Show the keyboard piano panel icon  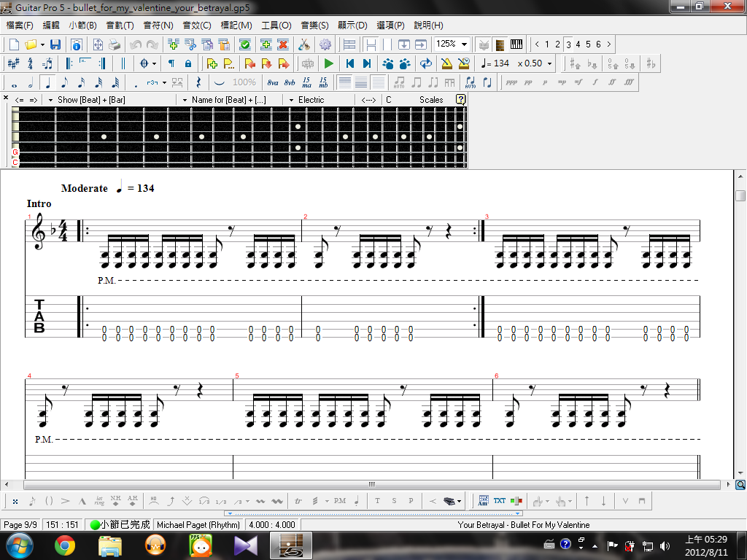(x=516, y=44)
